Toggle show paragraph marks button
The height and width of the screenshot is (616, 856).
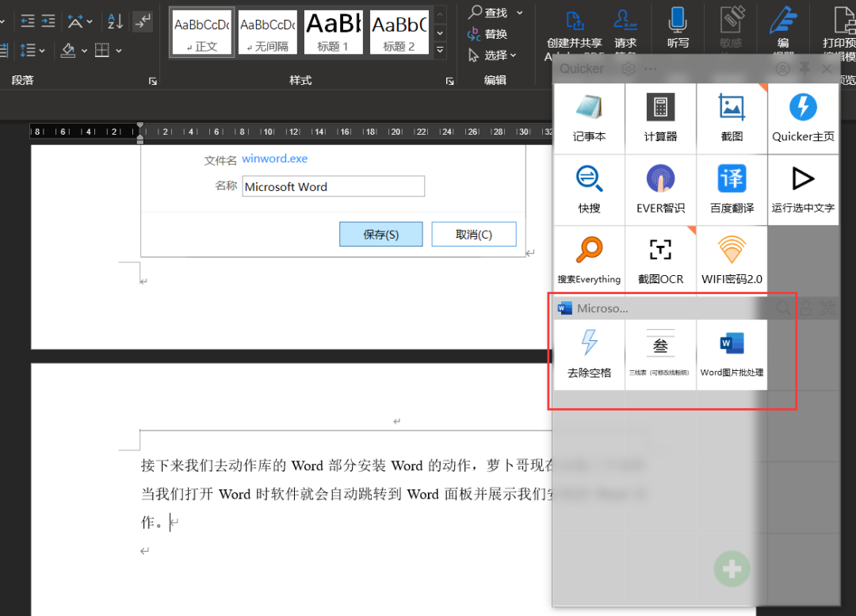143,21
